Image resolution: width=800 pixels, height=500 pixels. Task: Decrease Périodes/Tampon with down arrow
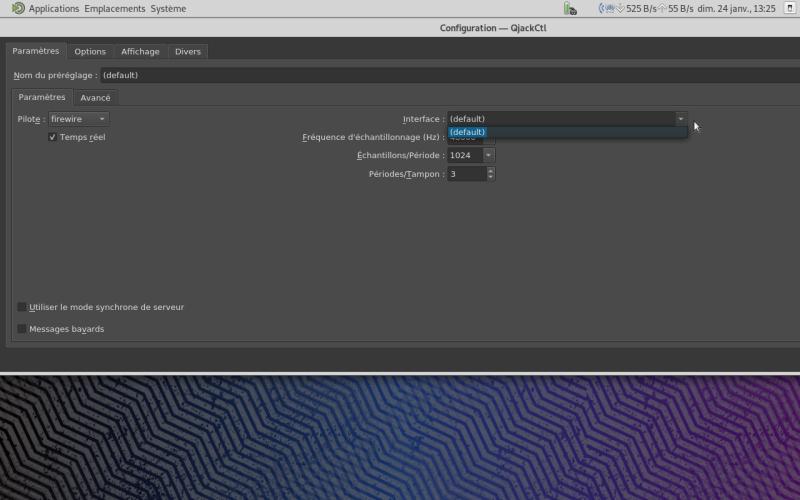[x=490, y=178]
